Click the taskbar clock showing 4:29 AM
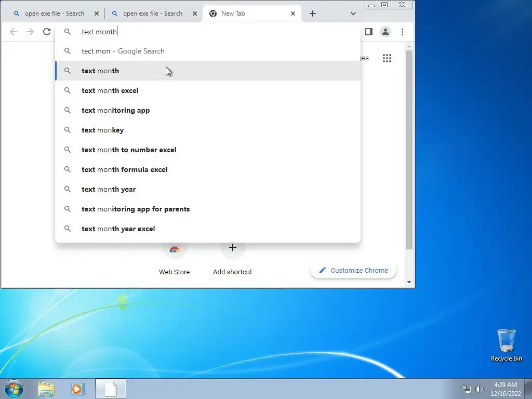 pos(506,389)
